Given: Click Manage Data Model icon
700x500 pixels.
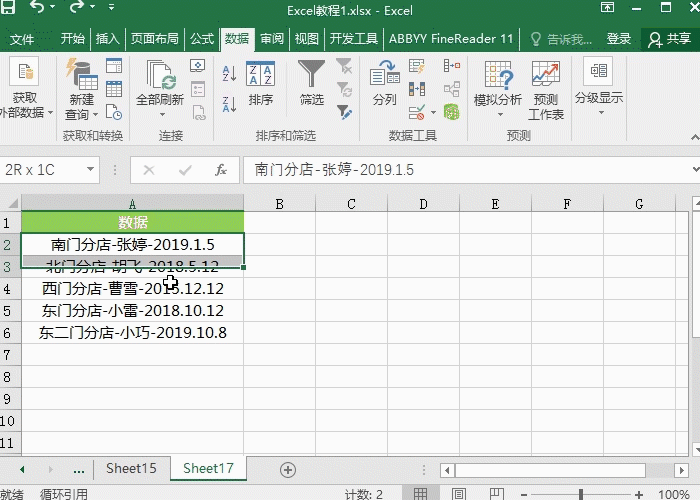Looking at the screenshot, I should tap(452, 112).
